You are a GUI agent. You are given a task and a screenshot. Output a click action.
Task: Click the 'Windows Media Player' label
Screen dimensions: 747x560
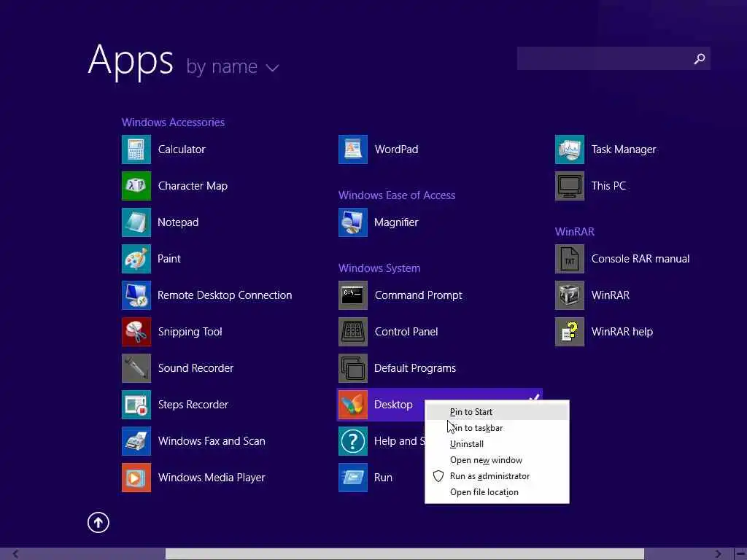(212, 478)
